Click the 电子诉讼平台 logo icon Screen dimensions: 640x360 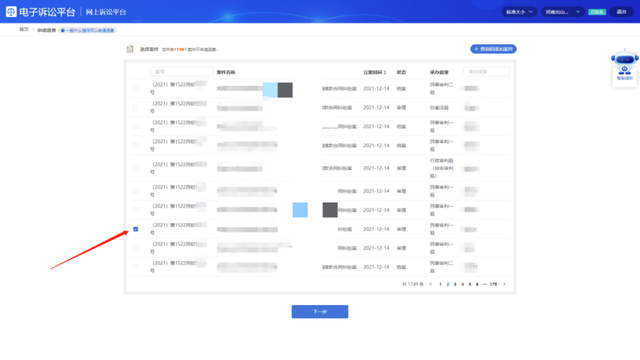tap(11, 12)
